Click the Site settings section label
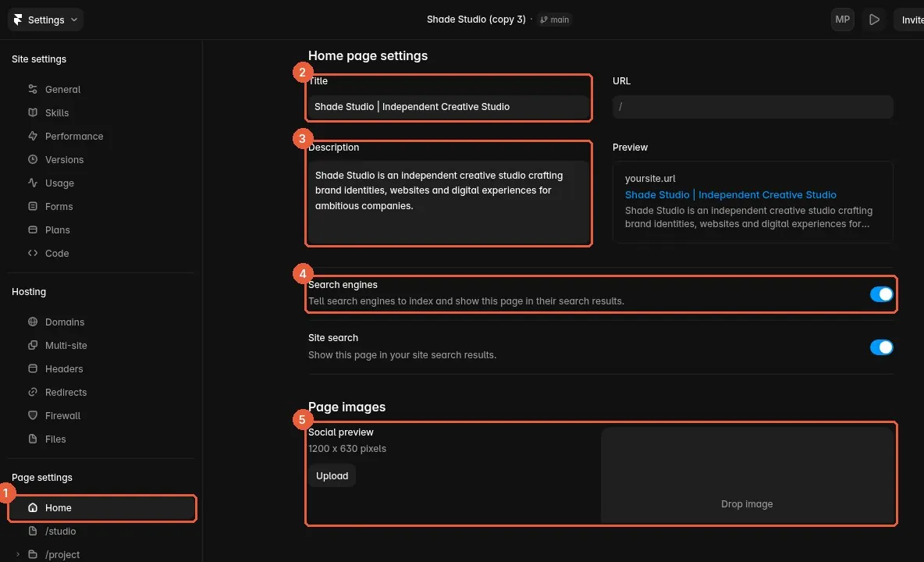Screen dimensions: 924x562 [x=39, y=59]
